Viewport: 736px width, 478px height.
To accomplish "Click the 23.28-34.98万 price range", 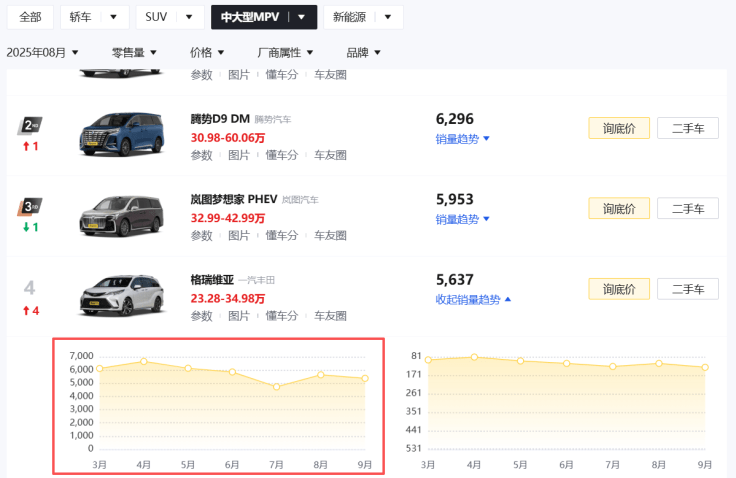I will point(228,299).
